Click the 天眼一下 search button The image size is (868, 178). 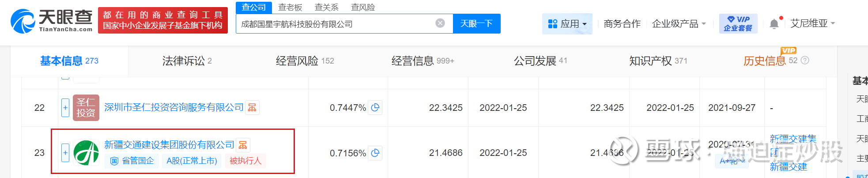click(x=476, y=23)
